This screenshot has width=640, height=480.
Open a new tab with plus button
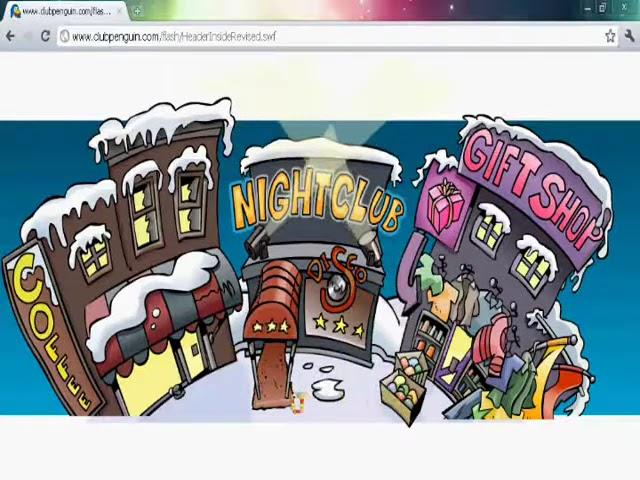tap(137, 11)
